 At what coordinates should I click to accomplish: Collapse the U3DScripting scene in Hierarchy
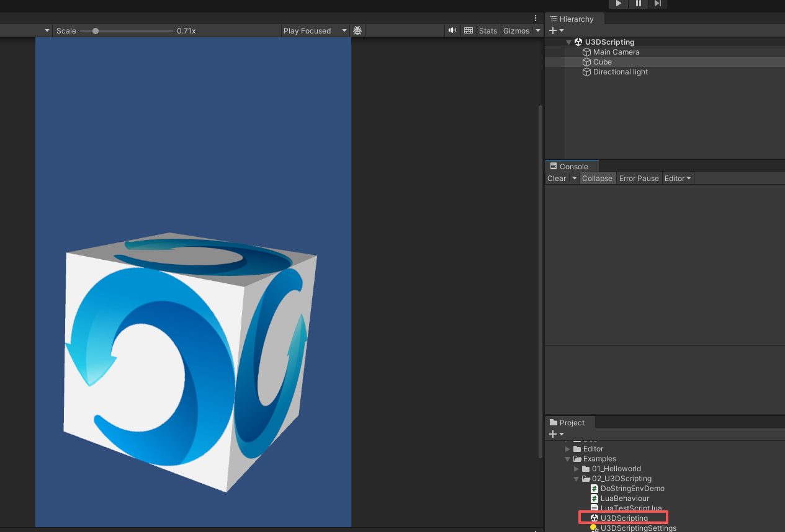568,42
